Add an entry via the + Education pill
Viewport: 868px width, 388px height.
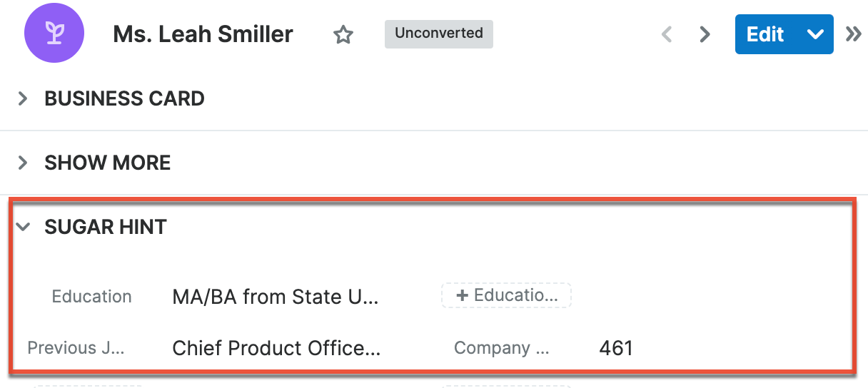click(506, 295)
